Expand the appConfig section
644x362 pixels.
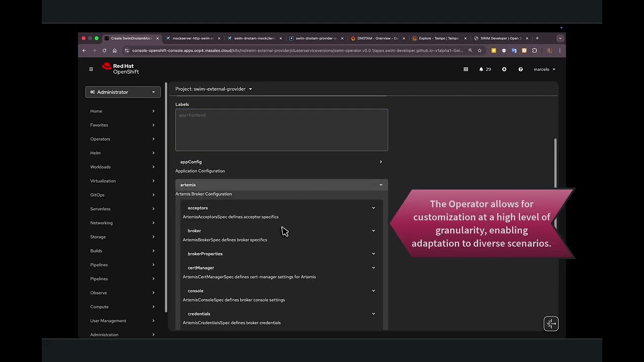click(281, 162)
